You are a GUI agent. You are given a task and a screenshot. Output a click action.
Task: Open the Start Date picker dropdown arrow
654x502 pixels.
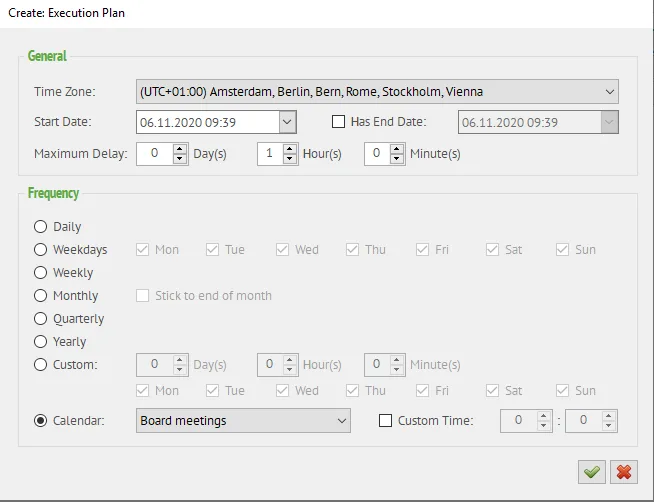[x=287, y=122]
